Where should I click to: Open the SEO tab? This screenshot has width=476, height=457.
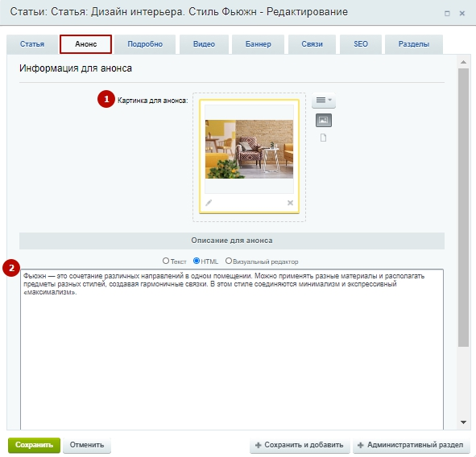pos(361,44)
